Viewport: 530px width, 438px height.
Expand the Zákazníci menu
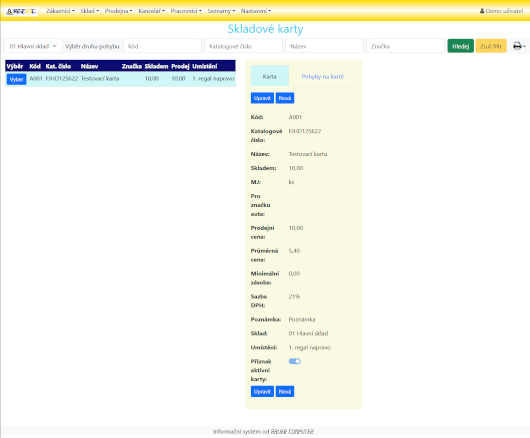[61, 11]
